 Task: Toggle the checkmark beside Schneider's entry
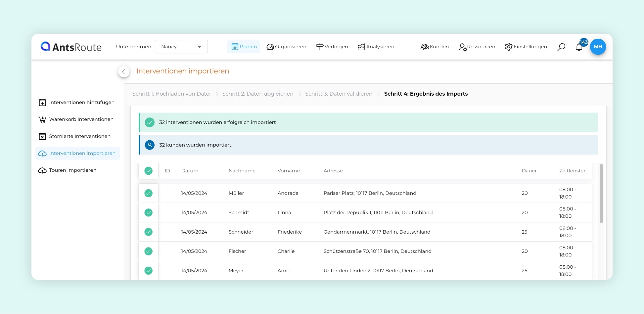coord(148,232)
